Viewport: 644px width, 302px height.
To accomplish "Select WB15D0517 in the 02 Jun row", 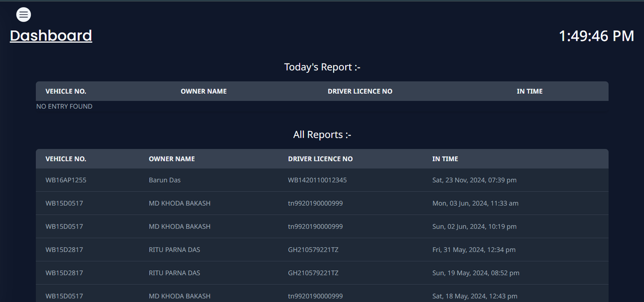I will (x=64, y=226).
